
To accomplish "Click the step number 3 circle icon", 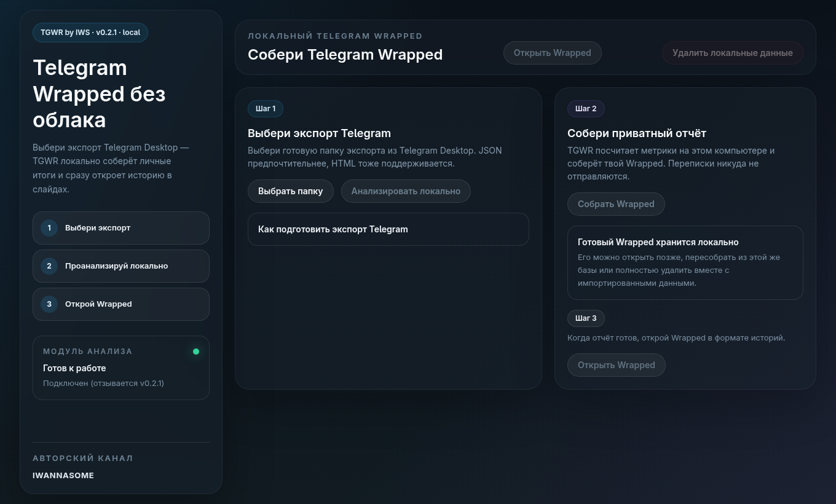I will [x=49, y=304].
